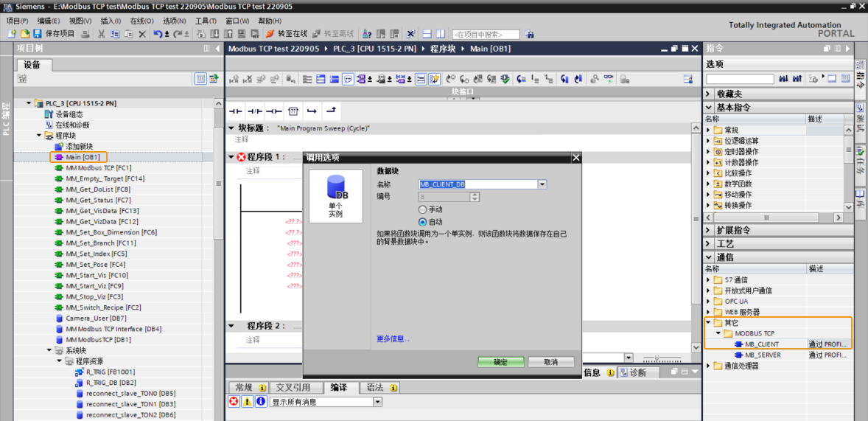Collapse the 程序块 folder in project tree
Screen dimensions: 868x421
point(39,135)
